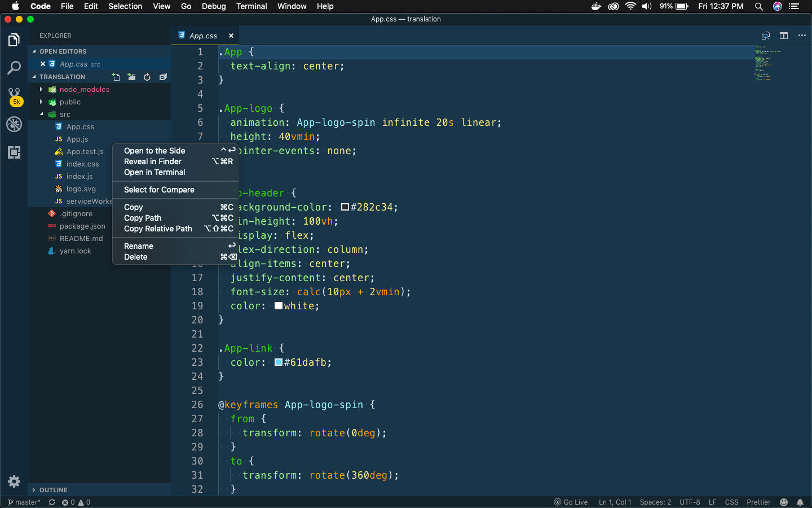Click Ln 1, Col 1 position indicator
The height and width of the screenshot is (508, 812).
tap(615, 502)
